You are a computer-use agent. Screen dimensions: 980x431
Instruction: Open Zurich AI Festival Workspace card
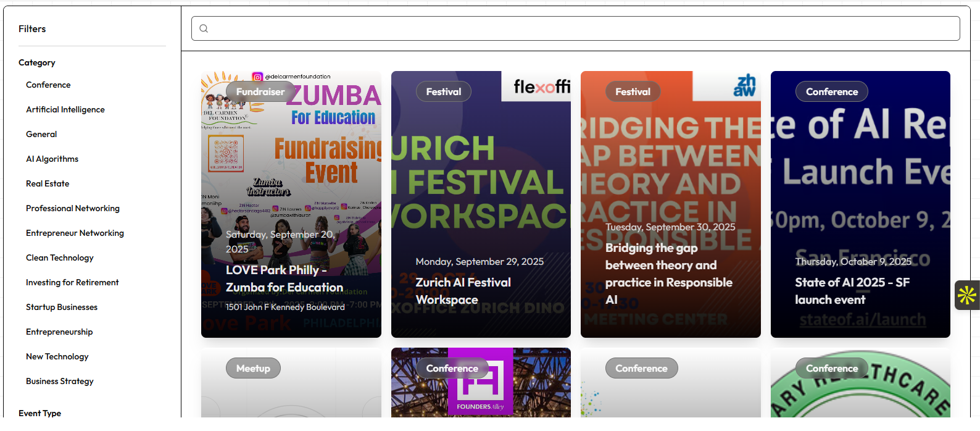(463, 291)
